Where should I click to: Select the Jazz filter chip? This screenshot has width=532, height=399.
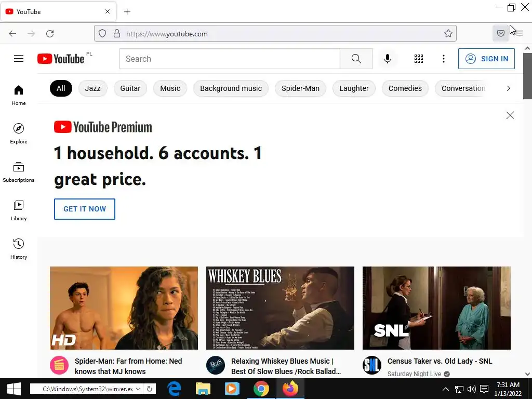pos(92,88)
